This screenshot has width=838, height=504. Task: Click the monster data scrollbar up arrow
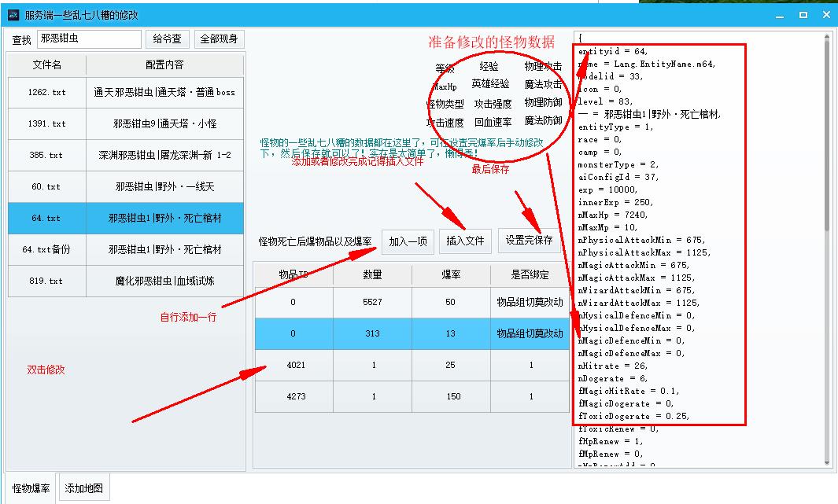point(827,36)
